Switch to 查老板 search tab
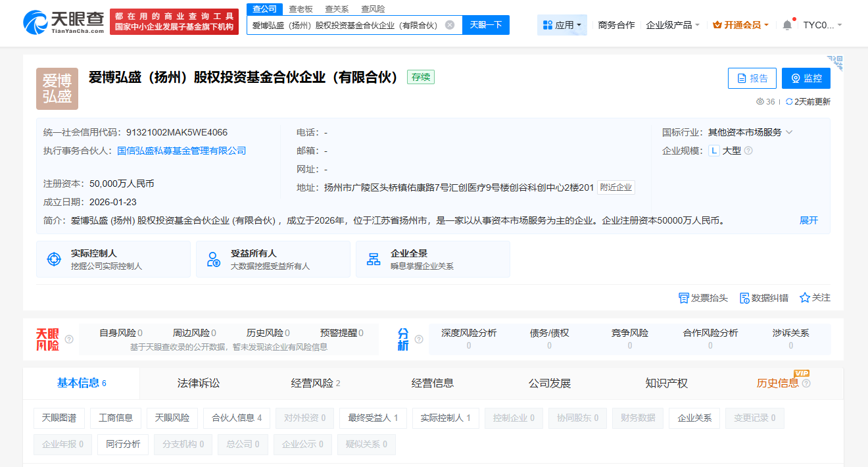Screen dimensions: 868x467 (301, 9)
